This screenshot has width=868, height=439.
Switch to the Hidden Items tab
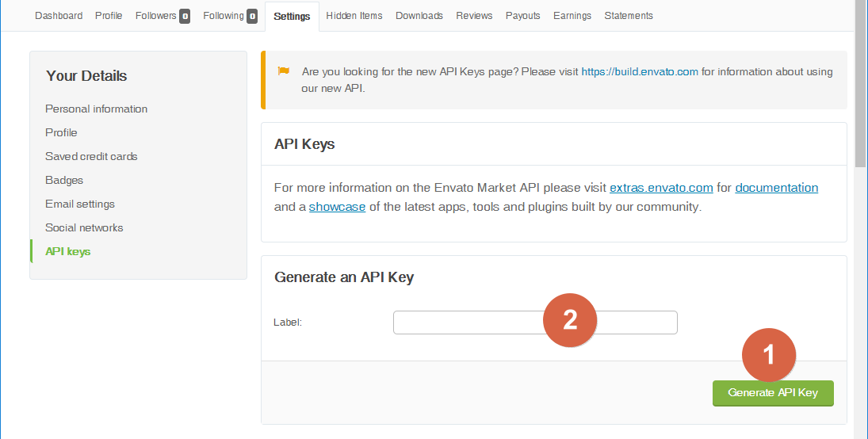tap(354, 16)
